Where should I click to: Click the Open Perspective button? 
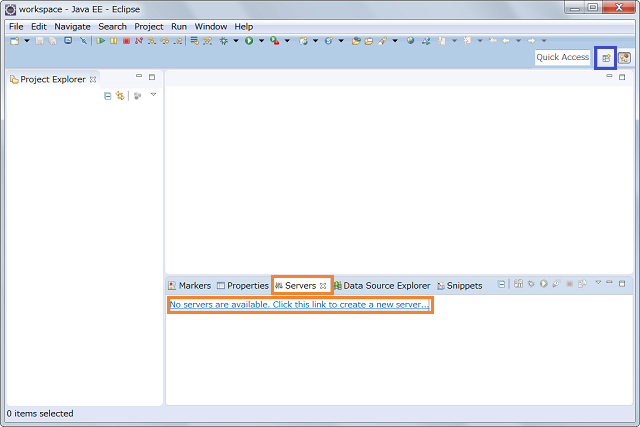pyautogui.click(x=606, y=58)
